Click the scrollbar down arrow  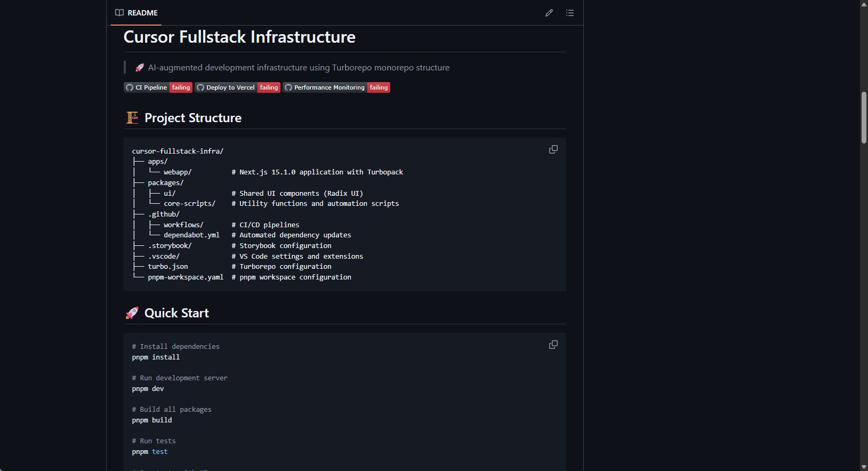point(864,467)
